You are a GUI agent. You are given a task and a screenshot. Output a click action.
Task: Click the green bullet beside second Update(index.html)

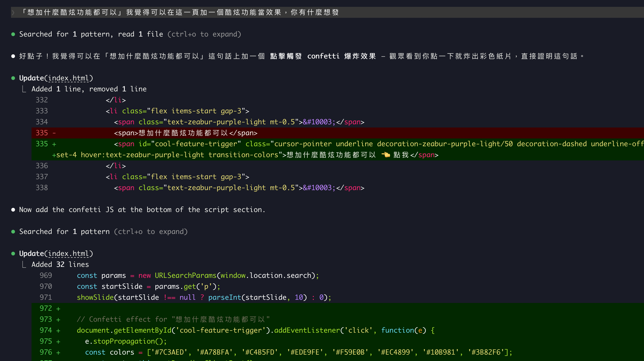click(13, 254)
